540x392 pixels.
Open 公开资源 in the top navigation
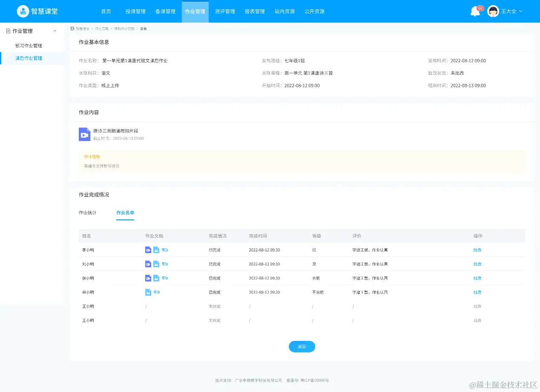coord(314,12)
